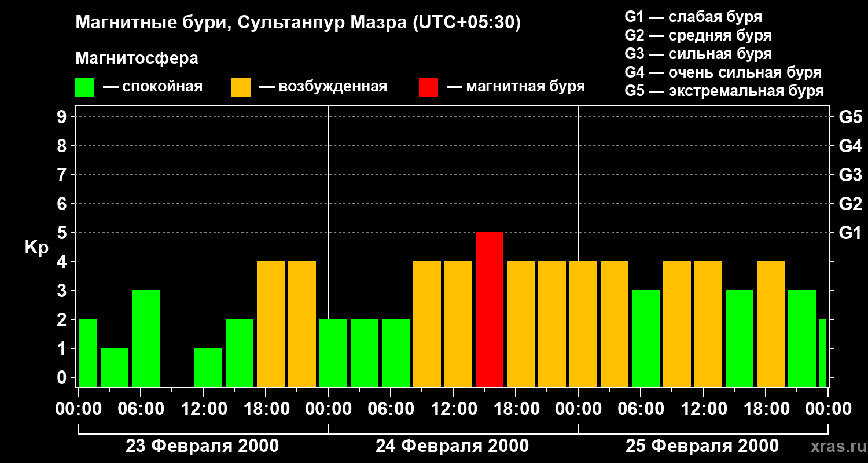This screenshot has height=463, width=868.
Task: Click the «25 Февраля 2000» date label
Action: [703, 446]
